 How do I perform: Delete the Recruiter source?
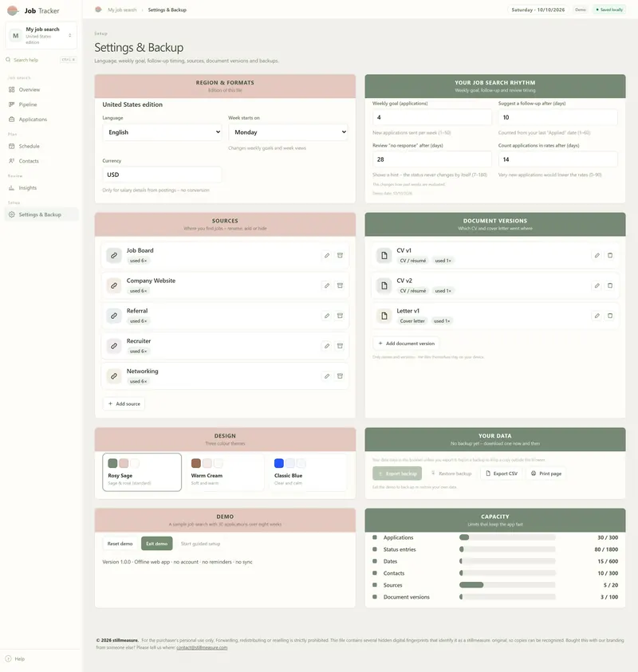click(x=340, y=346)
